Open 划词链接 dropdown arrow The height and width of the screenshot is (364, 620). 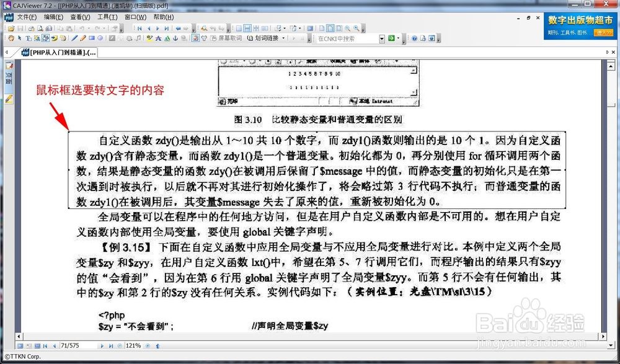(x=283, y=38)
